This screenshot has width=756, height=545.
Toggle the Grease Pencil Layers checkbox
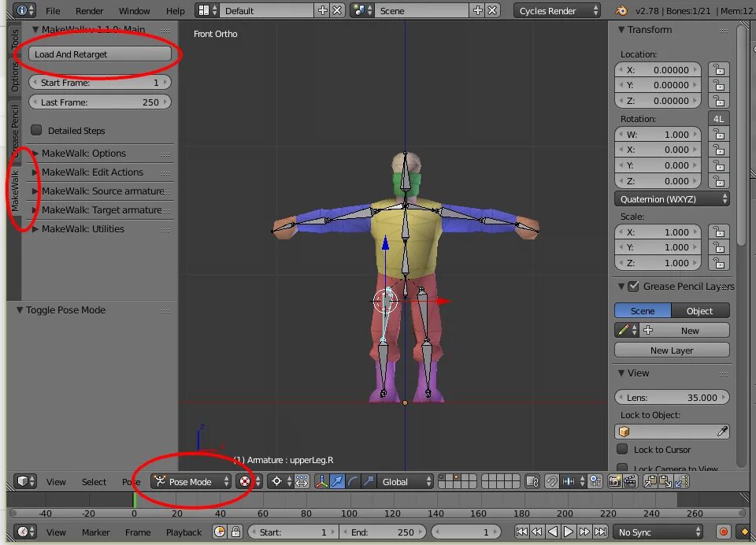pos(633,286)
